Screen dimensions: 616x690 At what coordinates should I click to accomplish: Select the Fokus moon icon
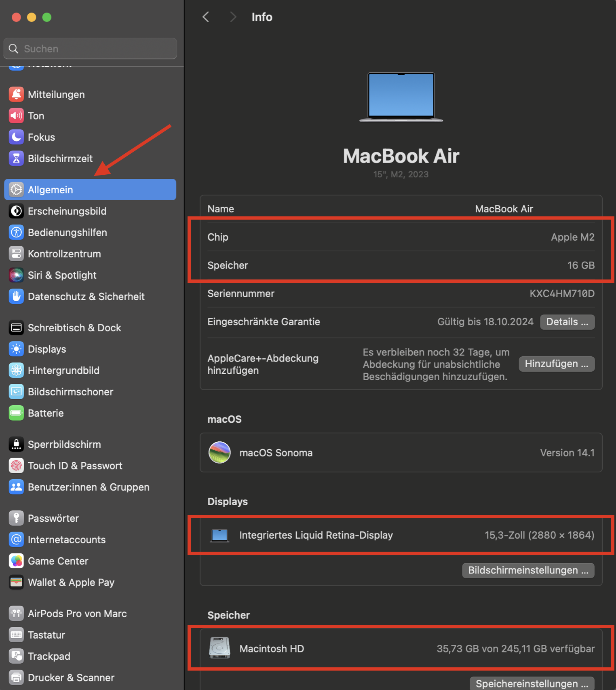[x=16, y=137]
